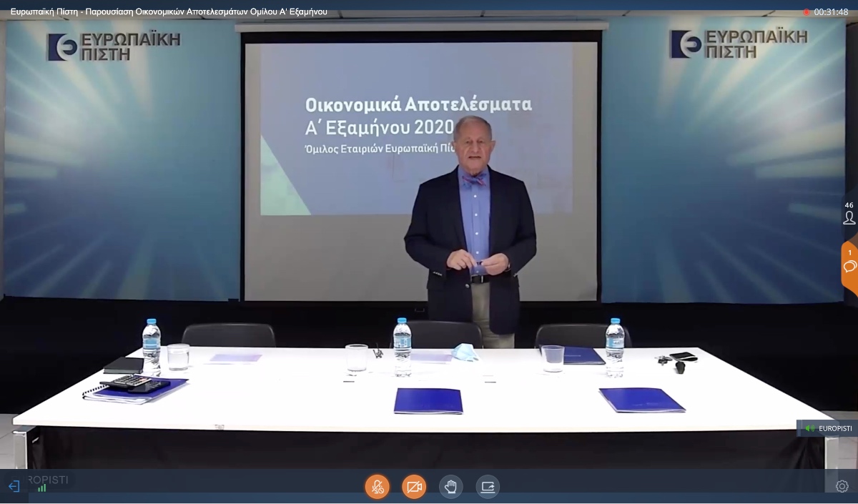The height and width of the screenshot is (504, 858).
Task: Click the muted microphone orange icon
Action: pos(378,487)
